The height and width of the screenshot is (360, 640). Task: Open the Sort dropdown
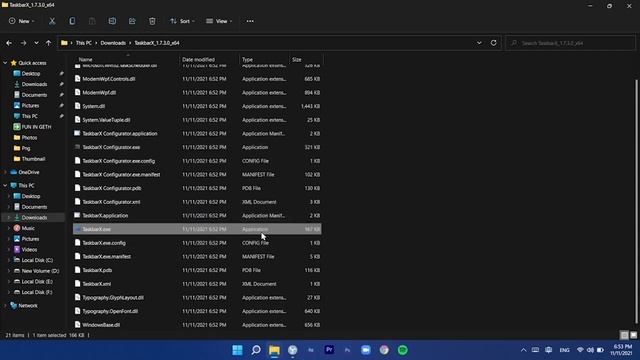click(x=182, y=21)
